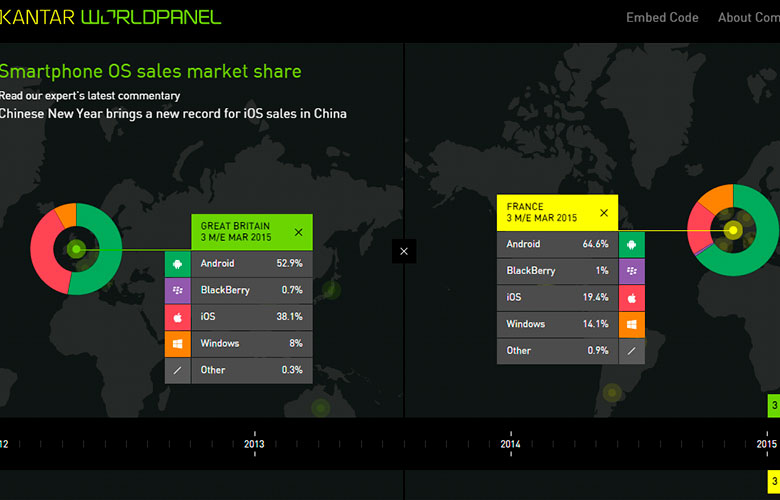Screen dimensions: 780x500
Task: Click the Great Britain 3 M/E Mar 2015 header
Action: pos(252,232)
